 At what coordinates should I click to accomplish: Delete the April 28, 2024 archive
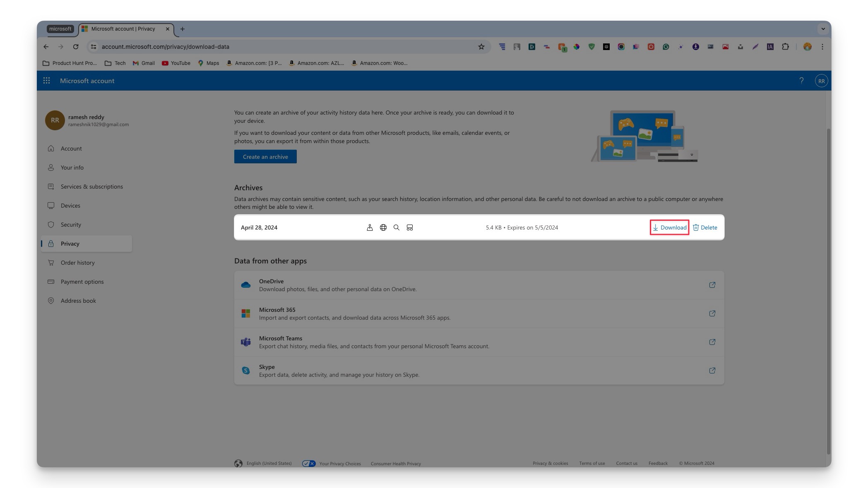(x=705, y=227)
